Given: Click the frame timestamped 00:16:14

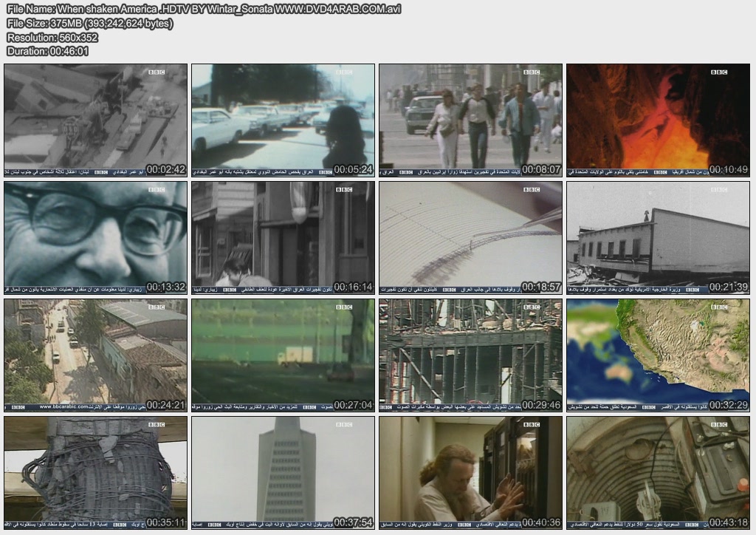Looking at the screenshot, I should pos(283,238).
